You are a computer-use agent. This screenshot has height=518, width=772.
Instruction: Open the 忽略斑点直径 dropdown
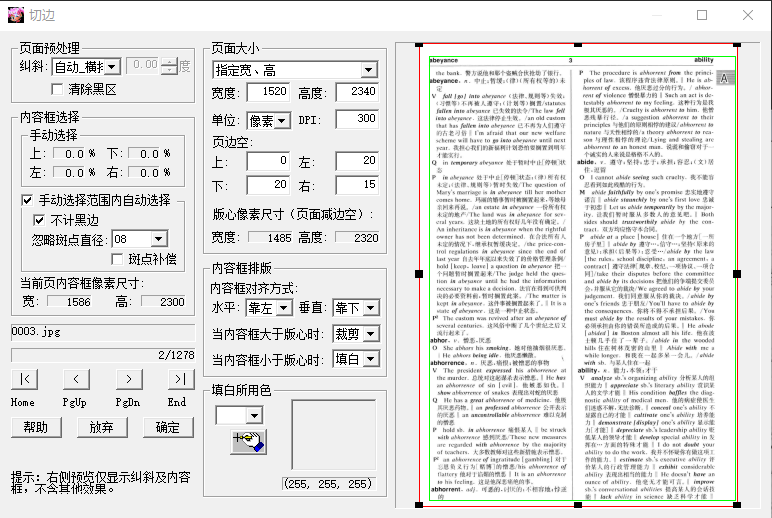(159, 239)
